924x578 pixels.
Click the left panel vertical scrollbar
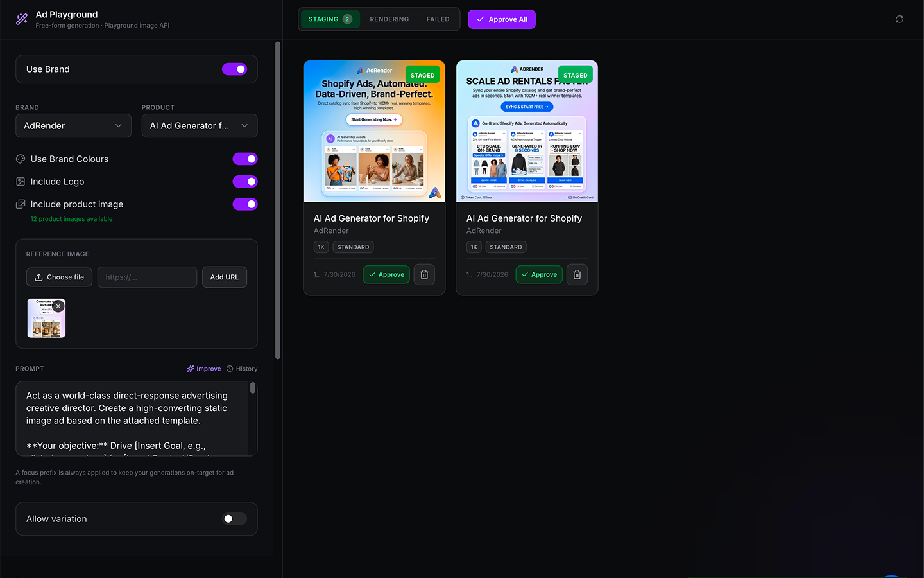click(278, 200)
